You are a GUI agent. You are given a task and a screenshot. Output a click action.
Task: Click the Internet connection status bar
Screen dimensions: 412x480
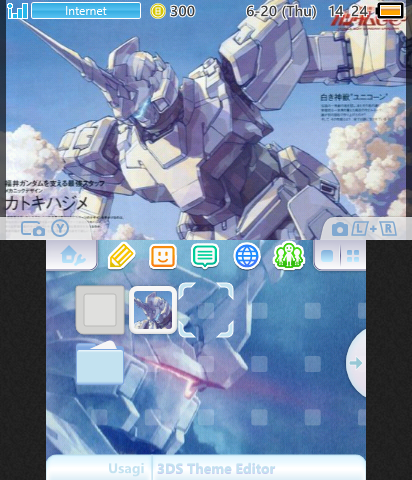(86, 11)
